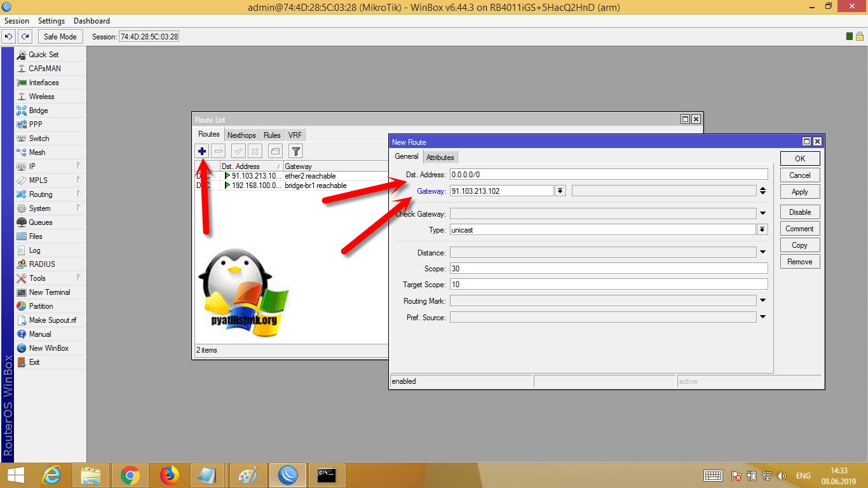Open the PPP section
This screenshot has width=868, height=488.
(50, 125)
